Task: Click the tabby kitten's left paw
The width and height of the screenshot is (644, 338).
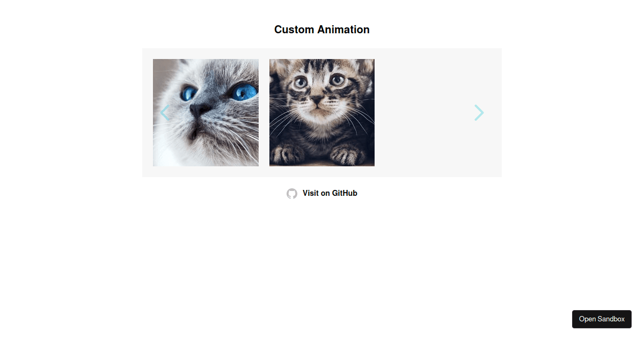Action: [x=286, y=155]
